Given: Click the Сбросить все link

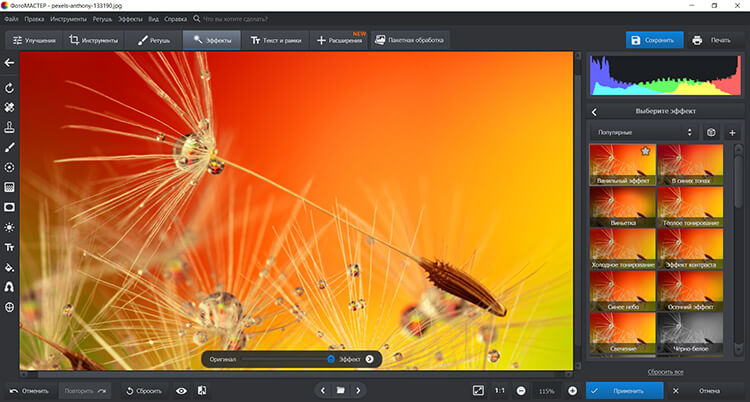Looking at the screenshot, I should click(x=665, y=371).
